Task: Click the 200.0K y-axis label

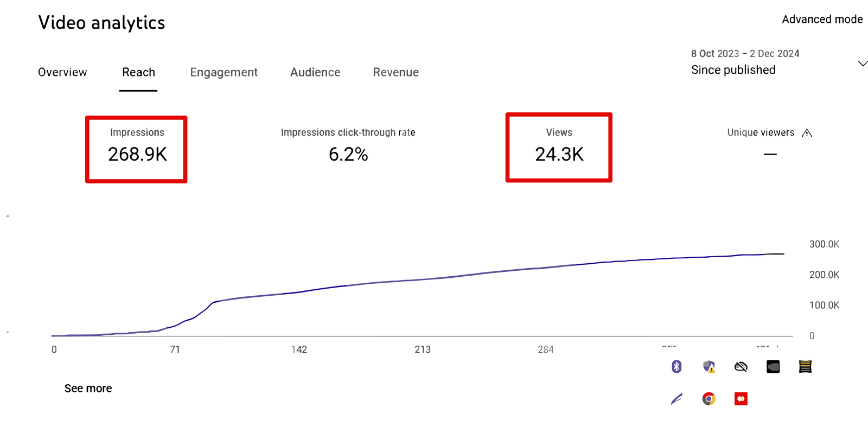Action: (824, 275)
